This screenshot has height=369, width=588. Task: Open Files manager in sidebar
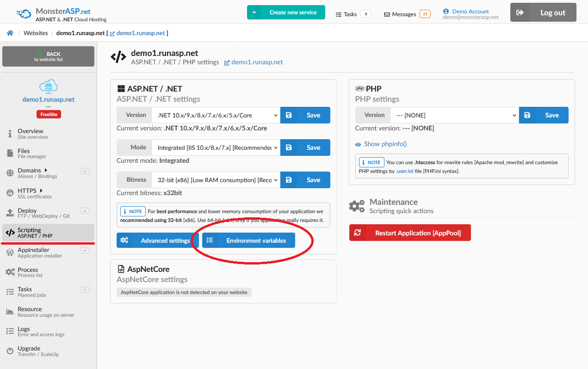[24, 154]
